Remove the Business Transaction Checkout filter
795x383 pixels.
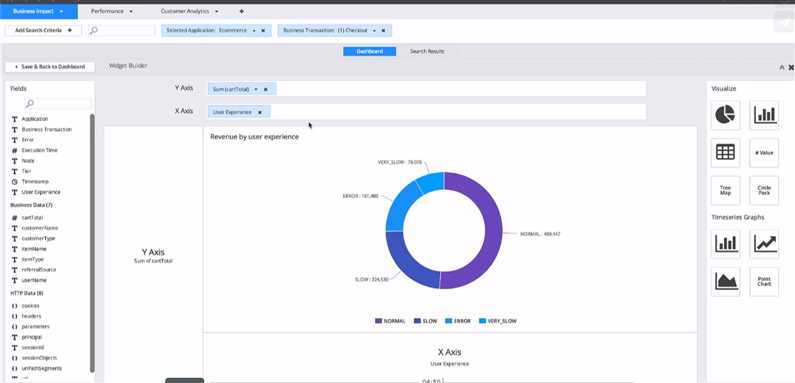[383, 30]
